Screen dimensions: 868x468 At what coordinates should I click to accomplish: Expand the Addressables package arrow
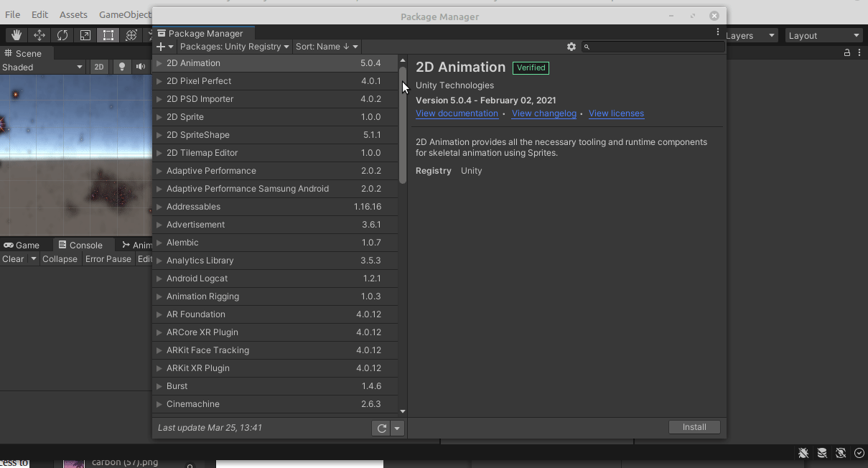click(x=159, y=207)
